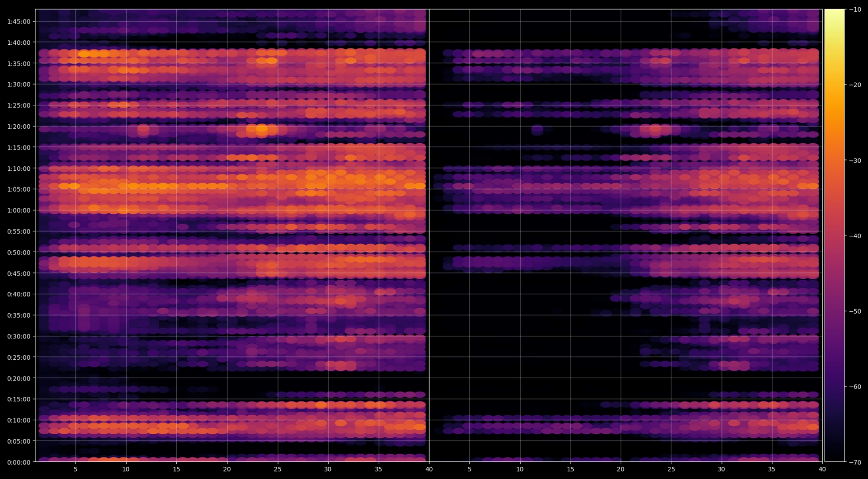The image size is (868, 479).
Task: Click x-axis label 25 under right heatmap
Action: 671,469
